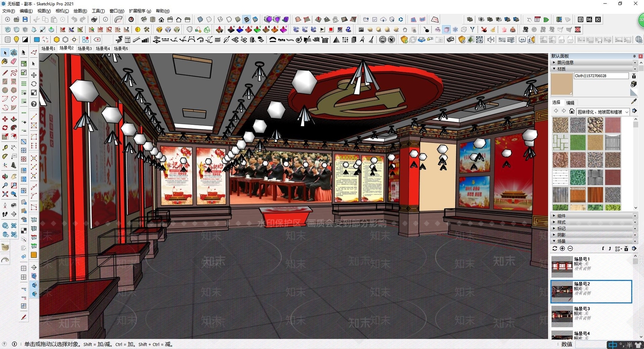Select the green grass material swatch

[578, 142]
